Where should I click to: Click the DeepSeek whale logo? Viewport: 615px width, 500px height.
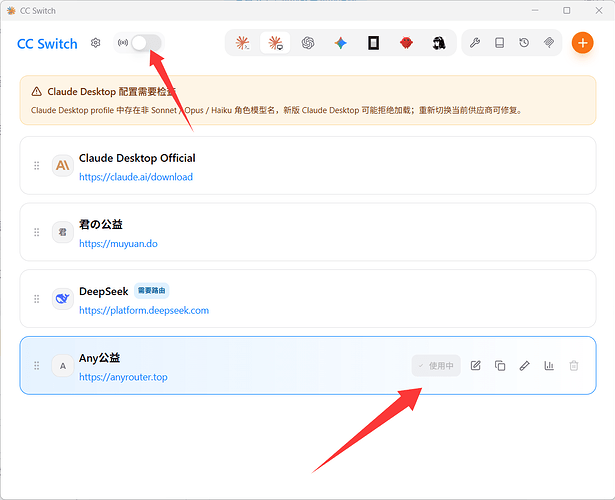click(63, 299)
